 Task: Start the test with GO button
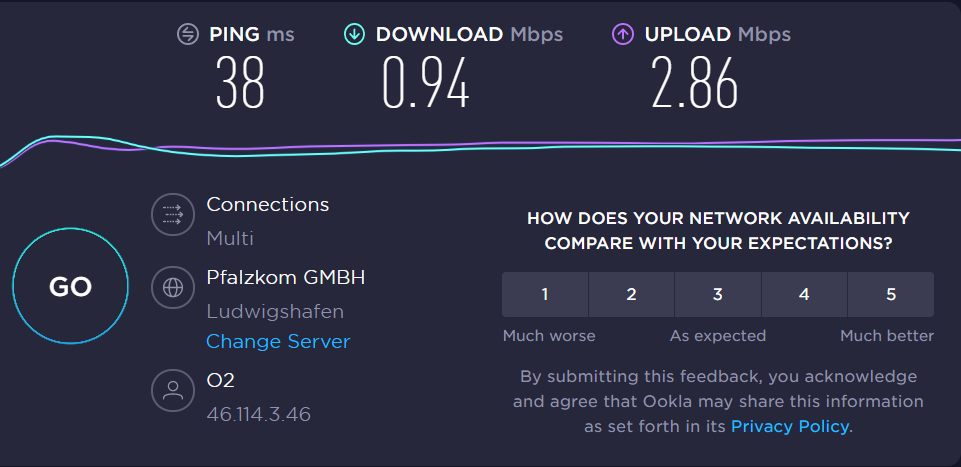pyautogui.click(x=70, y=286)
